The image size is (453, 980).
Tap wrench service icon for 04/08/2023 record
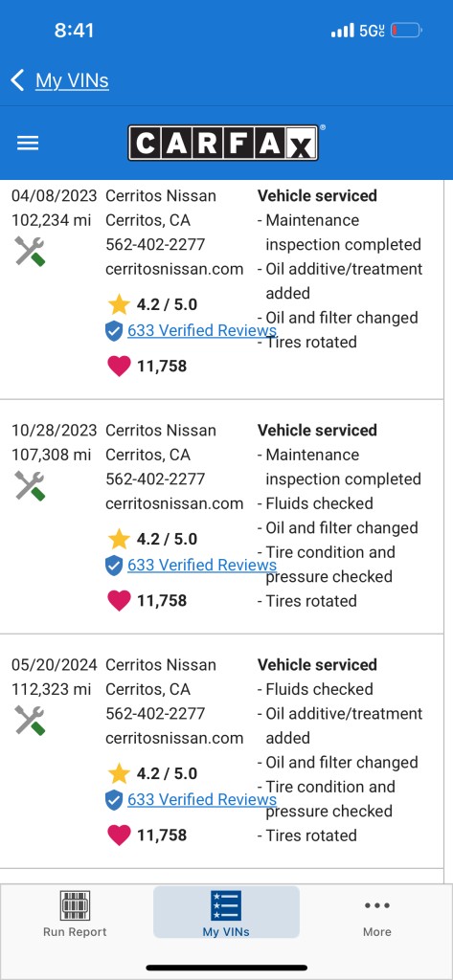30,252
